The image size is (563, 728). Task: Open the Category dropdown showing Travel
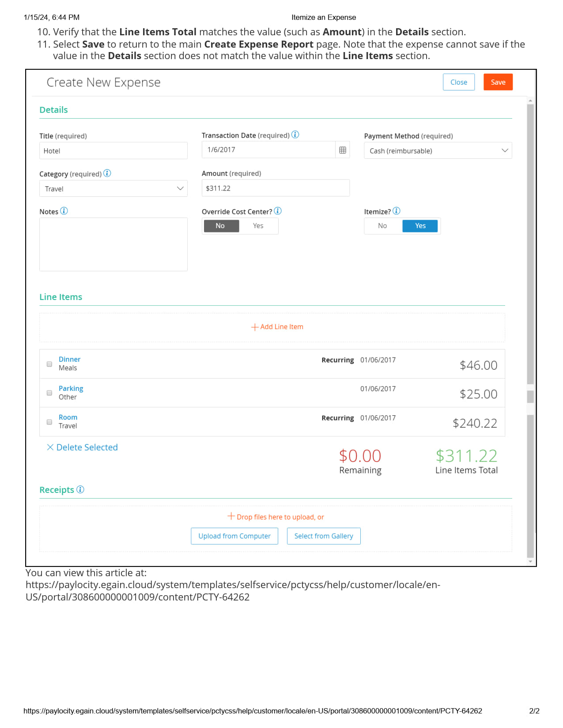[x=113, y=189]
